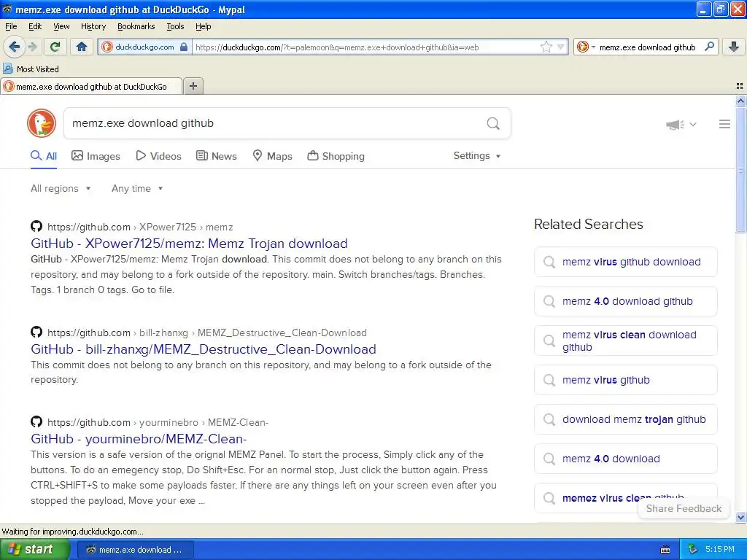This screenshot has height=560, width=747.
Task: Click the Mypal taskbar button
Action: [x=135, y=550]
